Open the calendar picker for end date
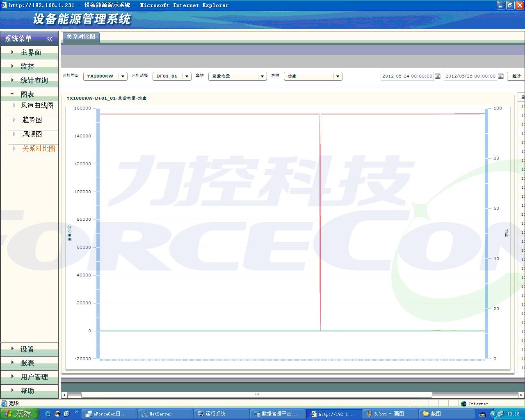This screenshot has width=525, height=420. click(501, 76)
